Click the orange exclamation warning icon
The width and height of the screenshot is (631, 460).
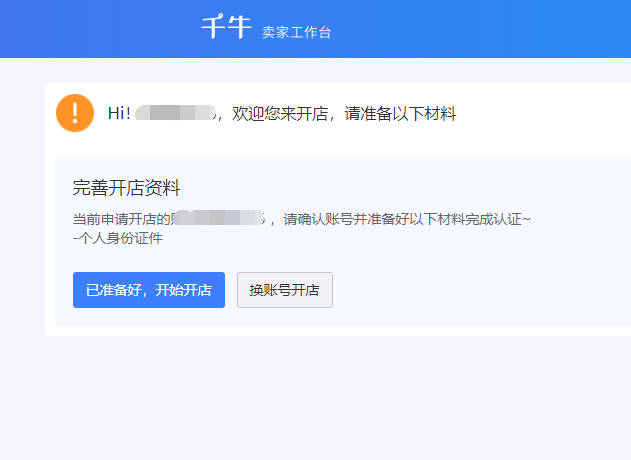(75, 113)
